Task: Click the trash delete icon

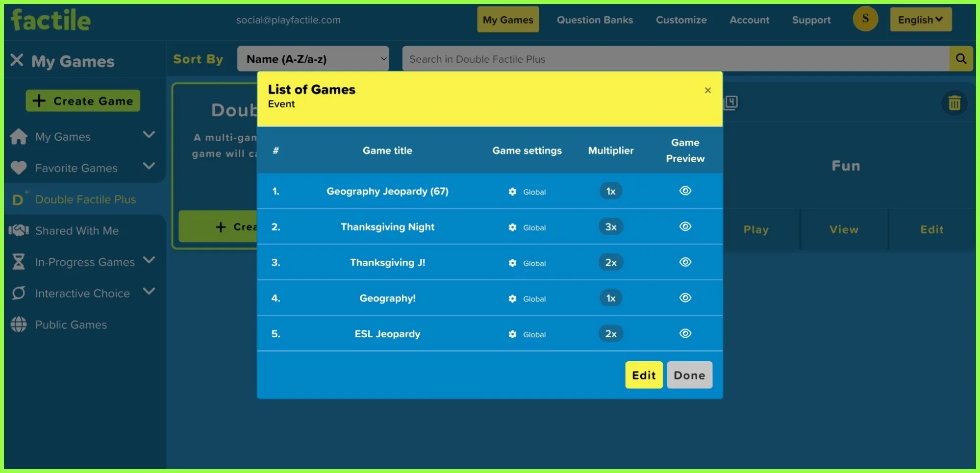Action: click(954, 103)
